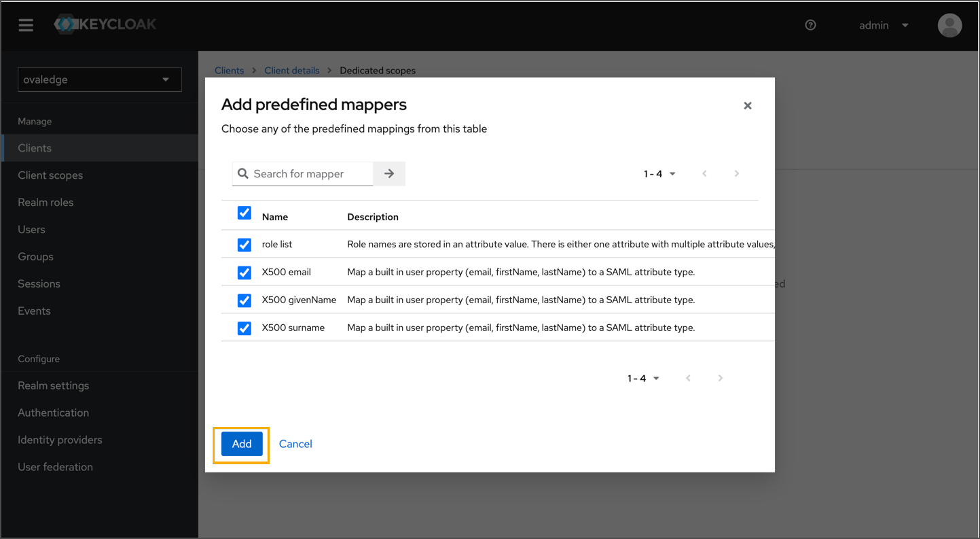
Task: Uncheck the role list mapper checkbox
Action: [x=244, y=245]
